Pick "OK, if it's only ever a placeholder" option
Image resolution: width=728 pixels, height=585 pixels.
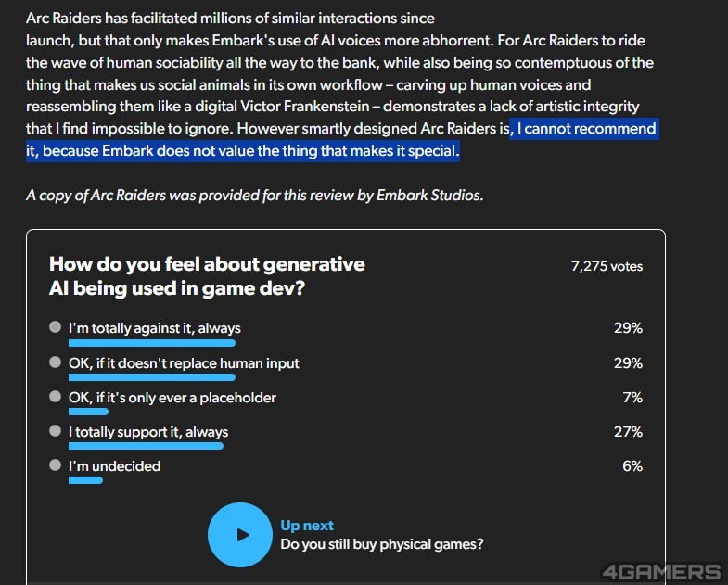[56, 398]
